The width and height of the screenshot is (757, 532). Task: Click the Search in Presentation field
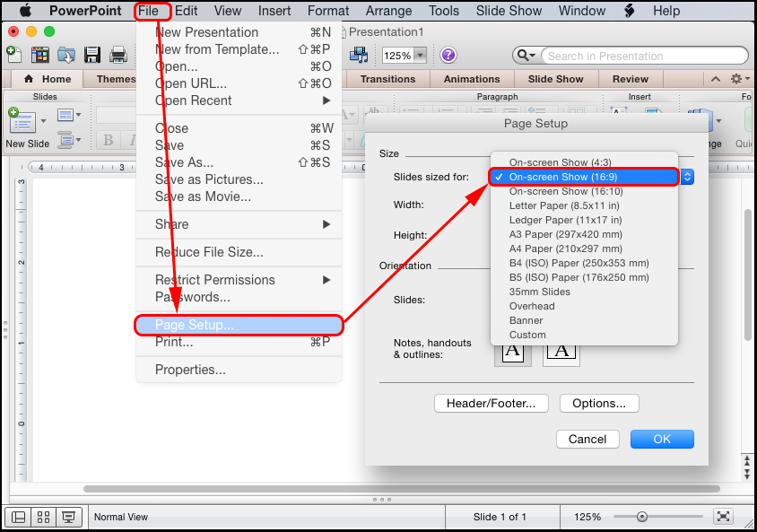644,56
